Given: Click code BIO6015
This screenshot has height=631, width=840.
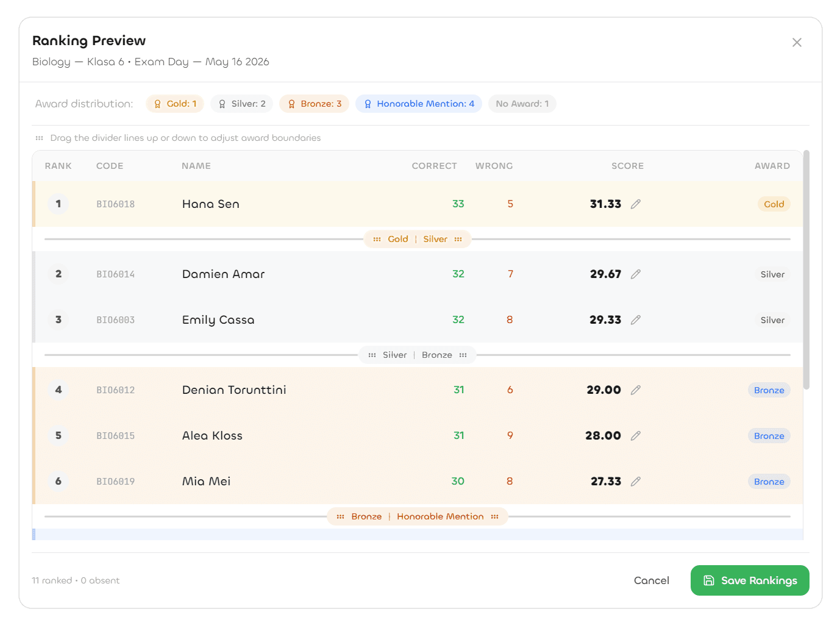Looking at the screenshot, I should [116, 436].
